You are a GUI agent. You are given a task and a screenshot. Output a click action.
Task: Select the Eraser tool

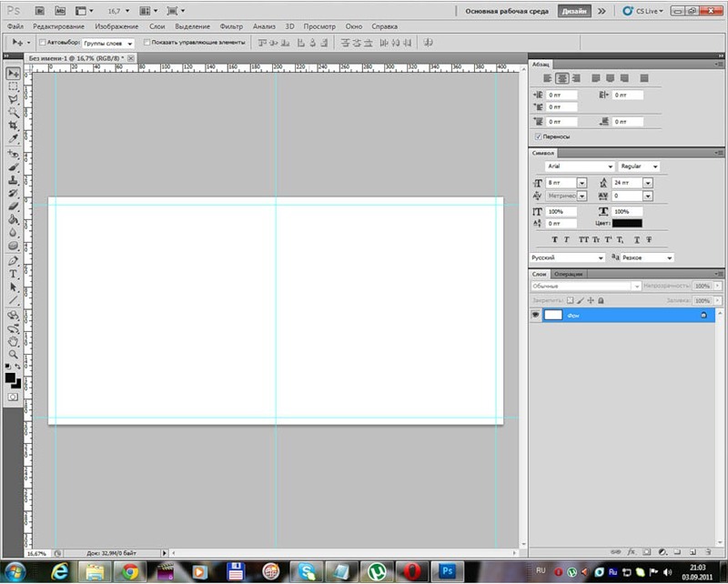tap(13, 206)
